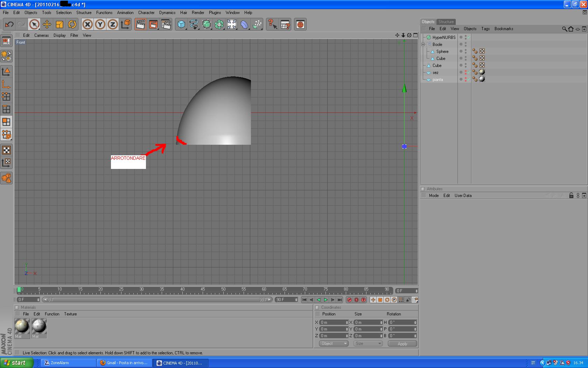Open the deformer objects icon

coord(244,25)
